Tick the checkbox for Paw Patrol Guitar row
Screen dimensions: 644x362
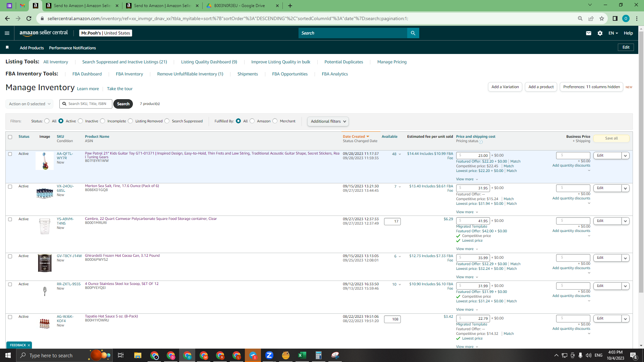pos(10,154)
